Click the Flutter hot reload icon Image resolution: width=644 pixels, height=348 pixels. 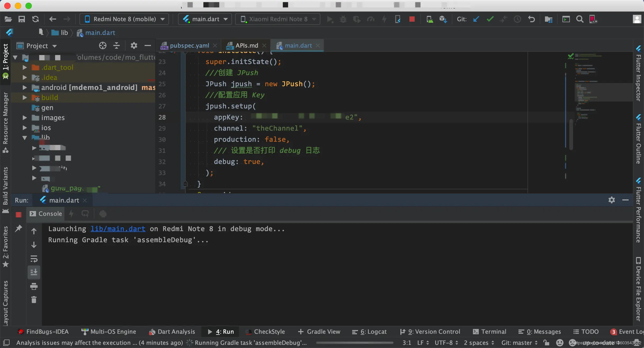coord(384,19)
